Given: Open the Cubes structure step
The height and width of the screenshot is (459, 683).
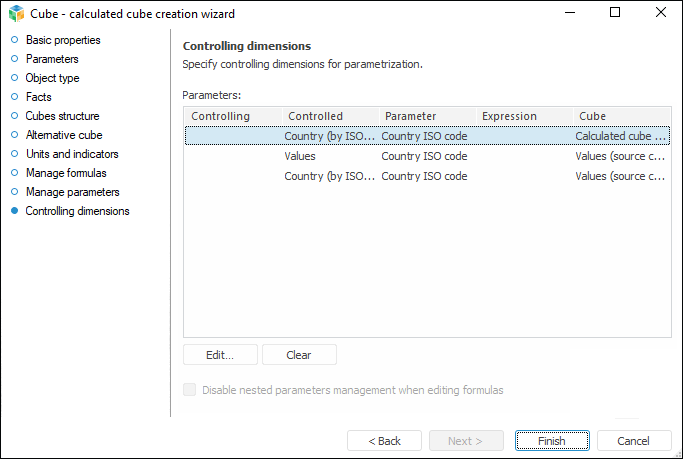Looking at the screenshot, I should [x=62, y=116].
